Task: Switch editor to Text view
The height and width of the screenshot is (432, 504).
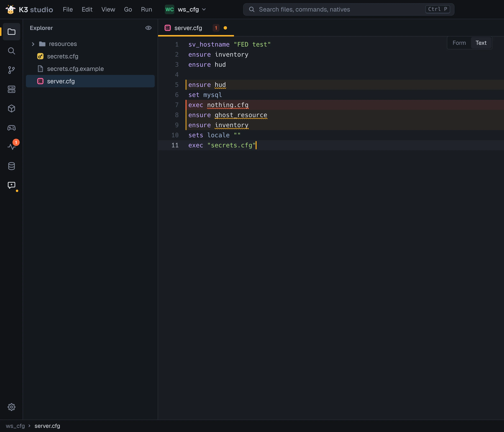Action: (x=481, y=43)
